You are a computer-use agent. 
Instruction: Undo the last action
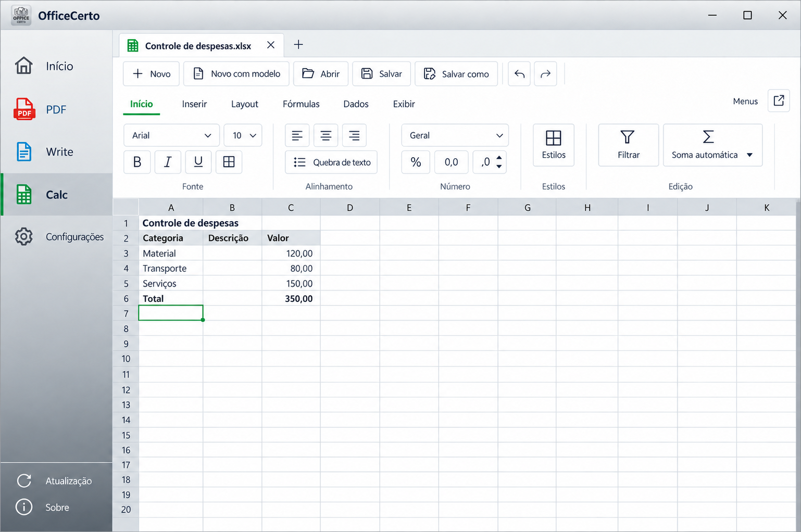click(519, 74)
